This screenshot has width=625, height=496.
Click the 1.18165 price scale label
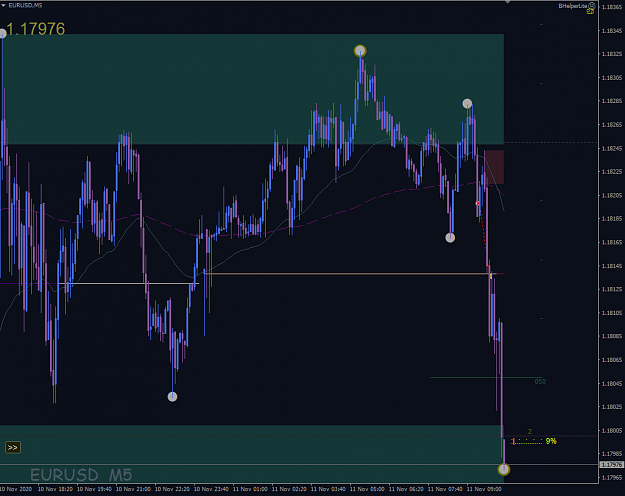click(612, 242)
